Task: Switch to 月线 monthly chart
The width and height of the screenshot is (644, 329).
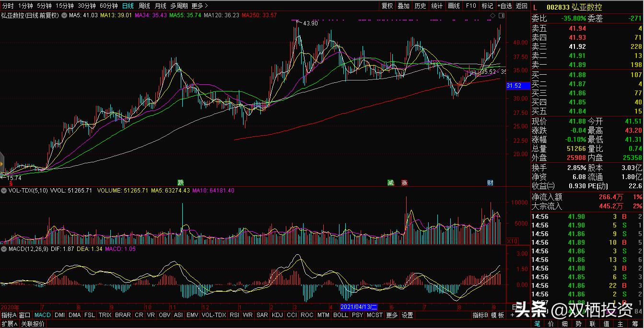Action: 161,6
